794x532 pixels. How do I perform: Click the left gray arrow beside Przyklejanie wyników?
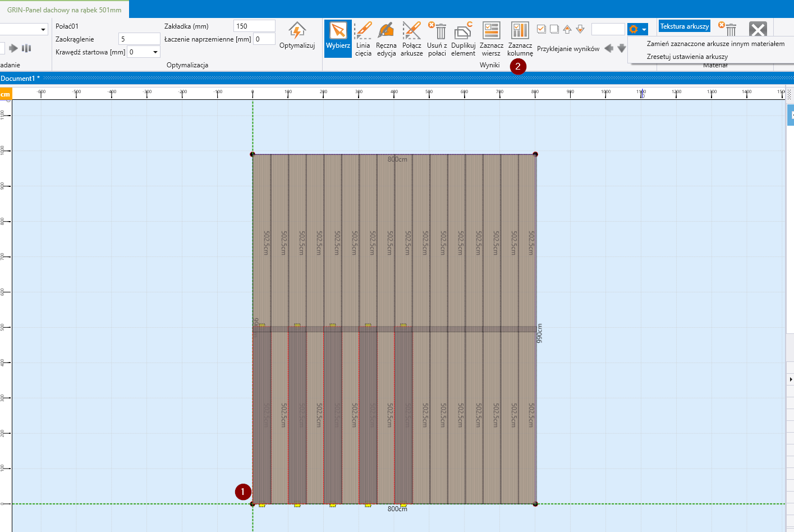pos(609,48)
